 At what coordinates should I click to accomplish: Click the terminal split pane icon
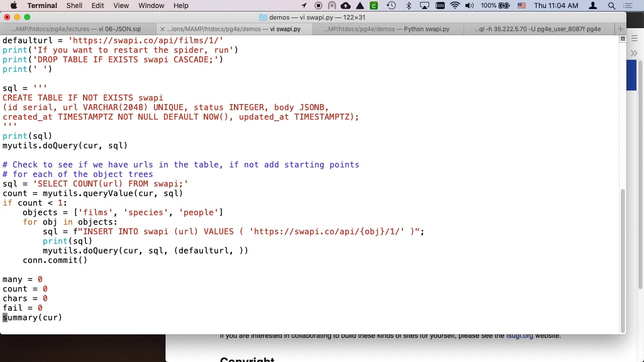[x=622, y=39]
